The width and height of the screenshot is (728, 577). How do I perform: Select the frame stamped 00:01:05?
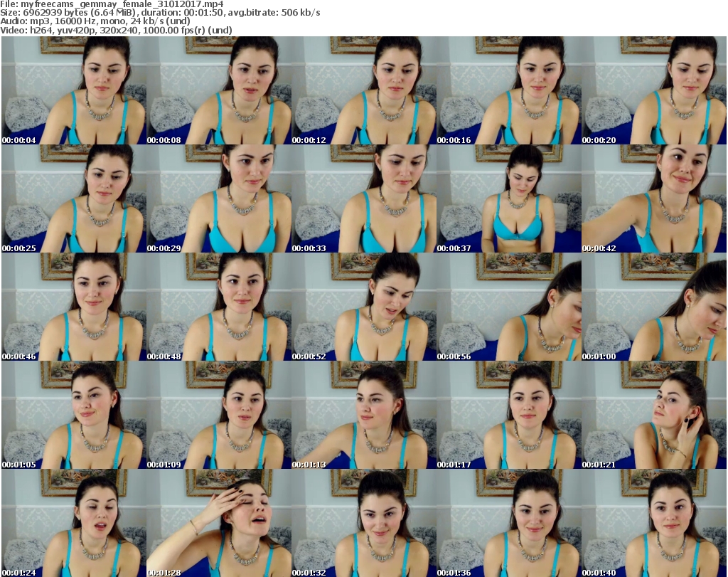click(x=74, y=415)
